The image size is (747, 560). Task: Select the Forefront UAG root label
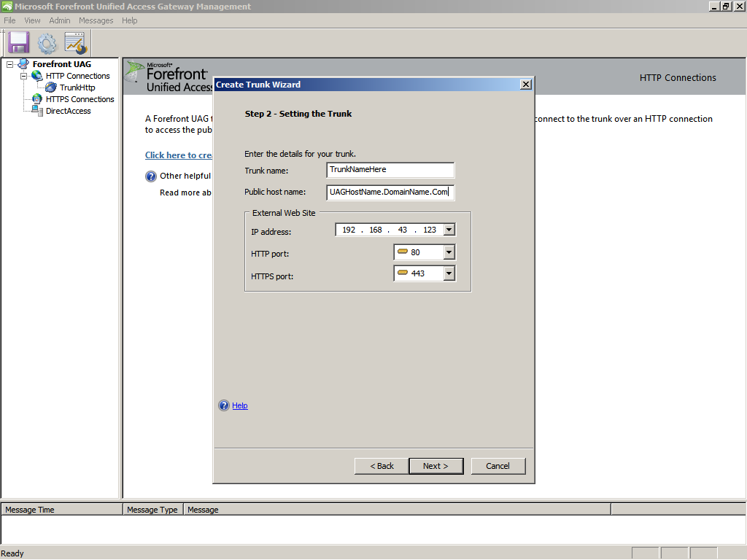click(x=61, y=64)
